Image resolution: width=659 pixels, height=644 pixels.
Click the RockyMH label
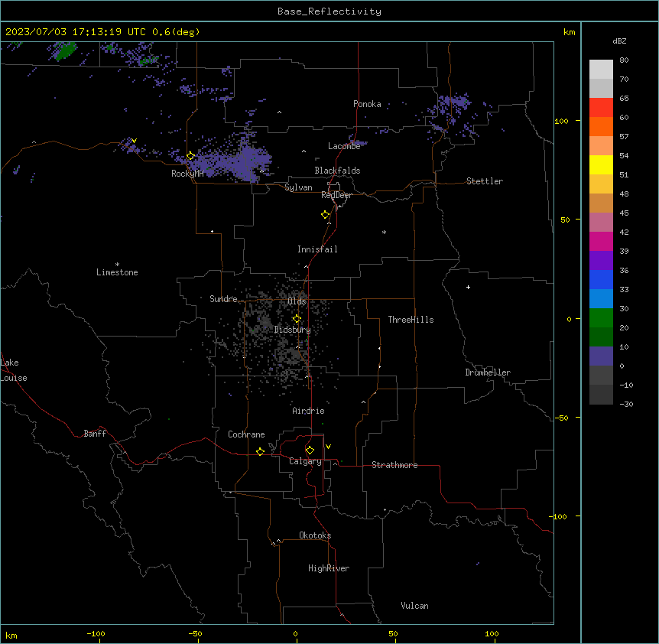tap(187, 174)
